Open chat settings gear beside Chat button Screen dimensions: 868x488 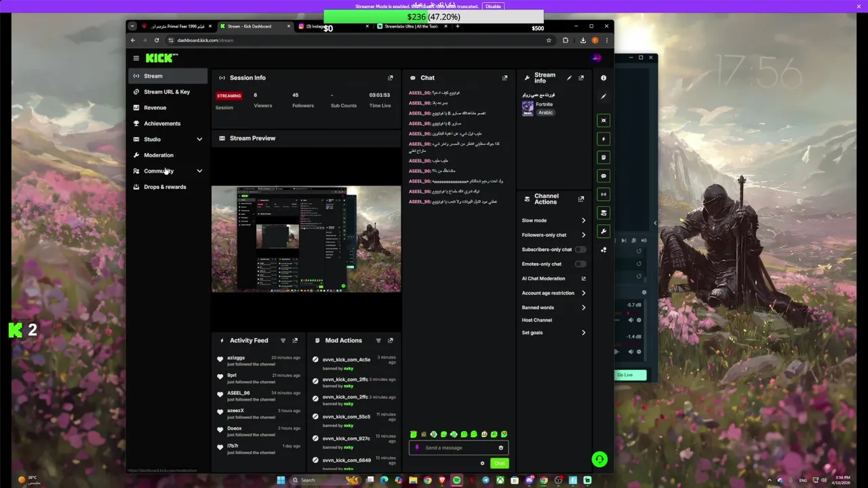coord(482,464)
